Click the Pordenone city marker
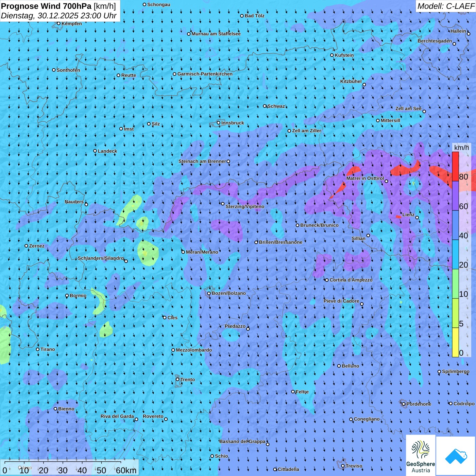 pyautogui.click(x=404, y=404)
